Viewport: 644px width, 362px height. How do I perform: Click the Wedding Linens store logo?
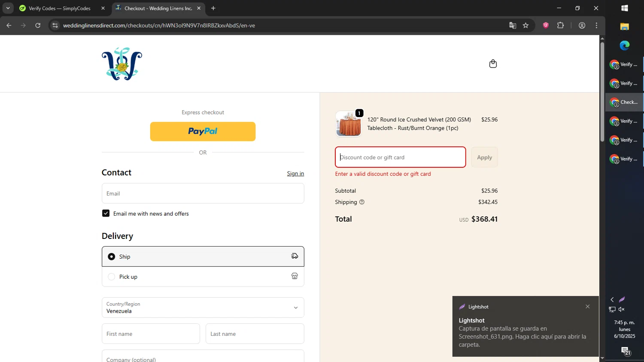pyautogui.click(x=122, y=64)
